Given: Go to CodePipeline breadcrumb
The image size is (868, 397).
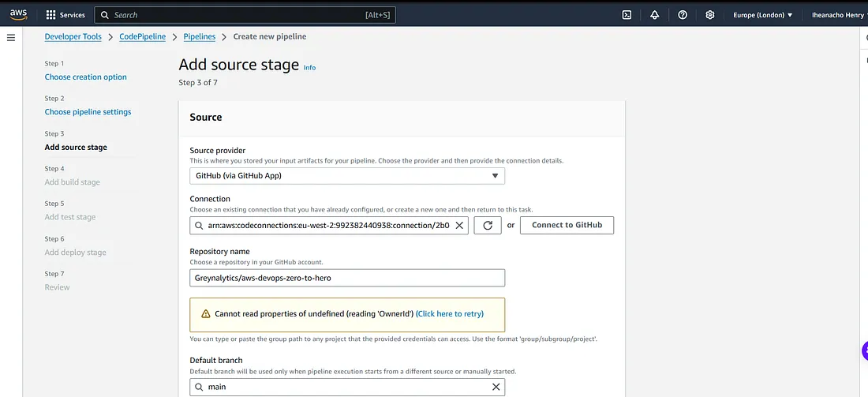Looking at the screenshot, I should (143, 36).
